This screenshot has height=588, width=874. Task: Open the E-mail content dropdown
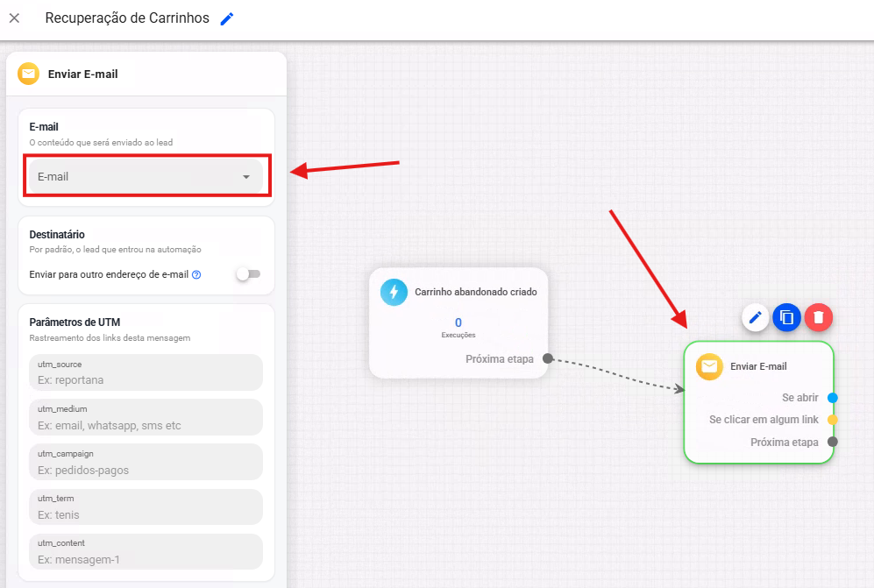tap(146, 177)
